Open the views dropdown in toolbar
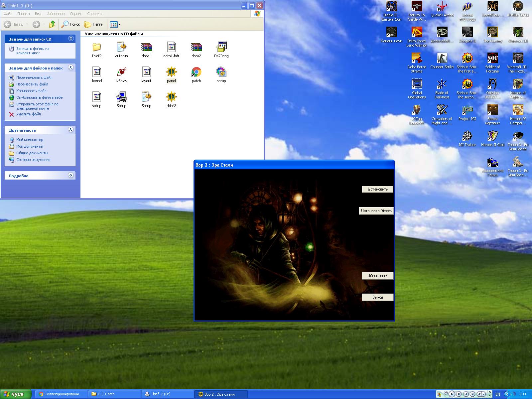532x399 pixels. pos(115,24)
